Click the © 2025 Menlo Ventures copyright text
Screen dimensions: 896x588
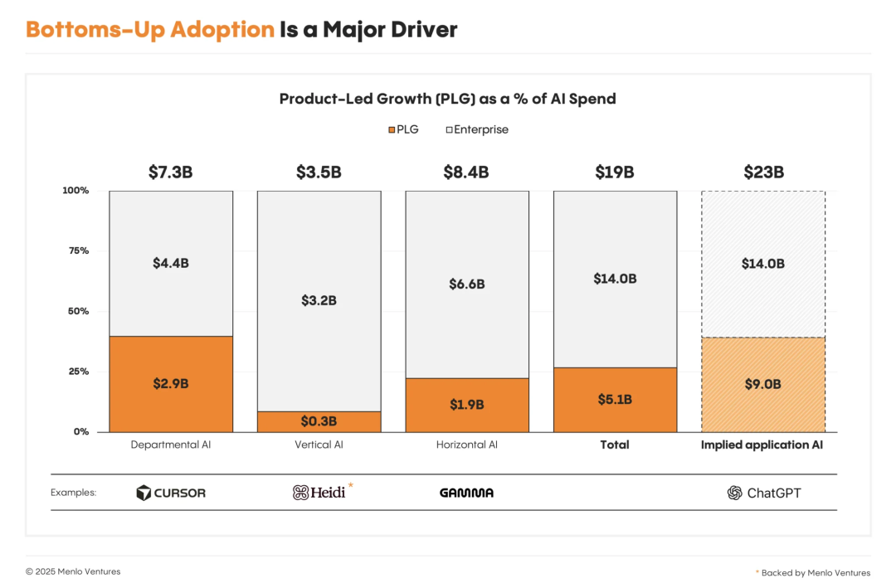coord(73,571)
